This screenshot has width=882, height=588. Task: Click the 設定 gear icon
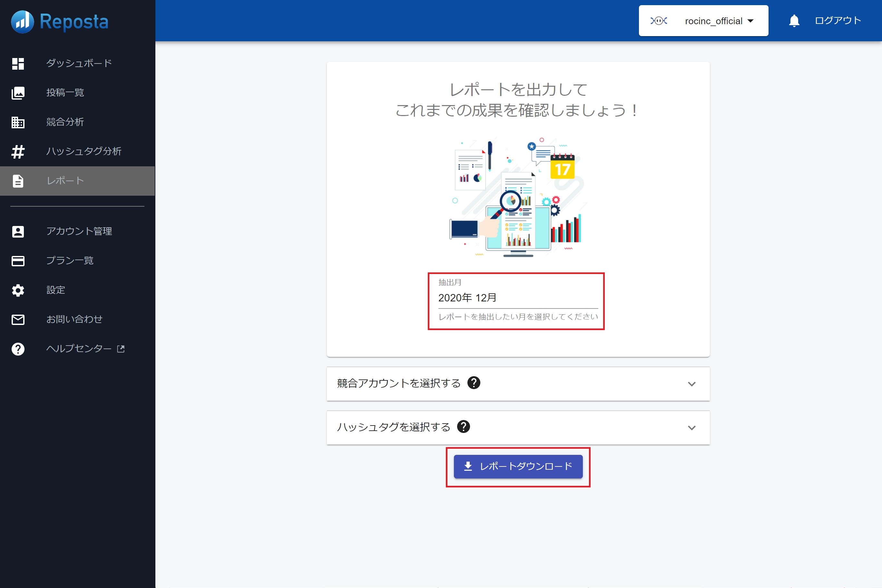[18, 290]
